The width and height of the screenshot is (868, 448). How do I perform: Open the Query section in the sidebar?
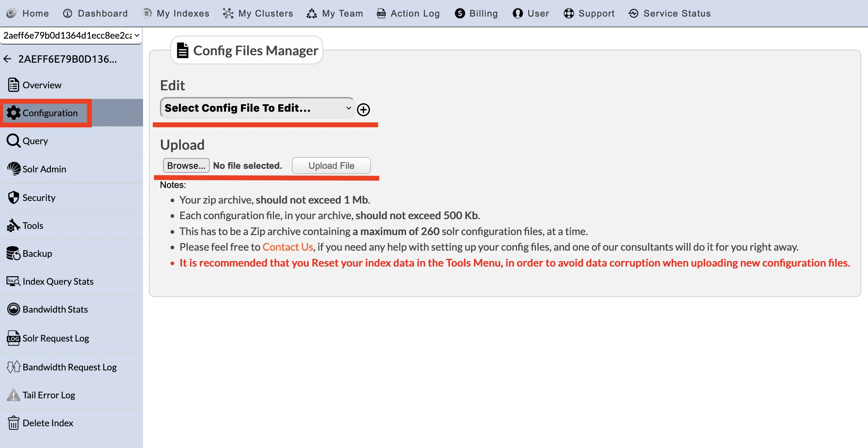pyautogui.click(x=35, y=141)
